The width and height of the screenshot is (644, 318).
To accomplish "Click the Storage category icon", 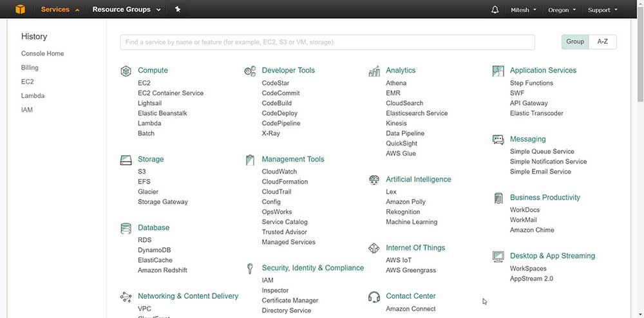I will click(126, 160).
